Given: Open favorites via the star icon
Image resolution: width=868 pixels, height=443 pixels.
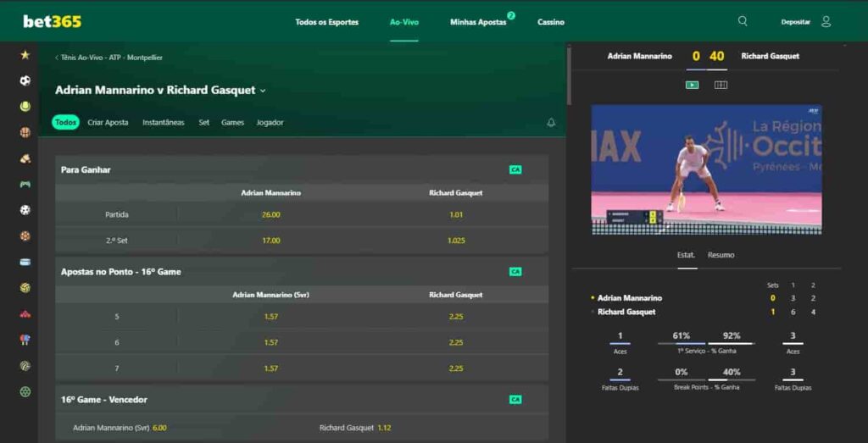Looking at the screenshot, I should [25, 55].
